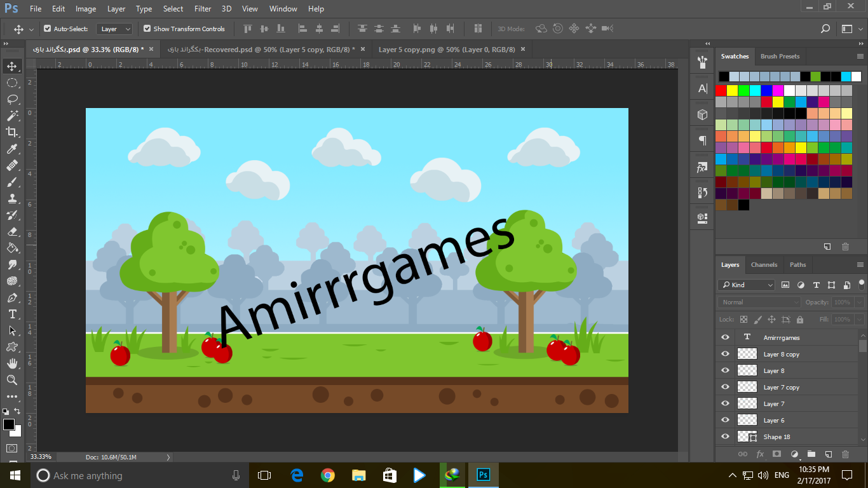
Task: Select the Path Selection tool
Action: (12, 330)
